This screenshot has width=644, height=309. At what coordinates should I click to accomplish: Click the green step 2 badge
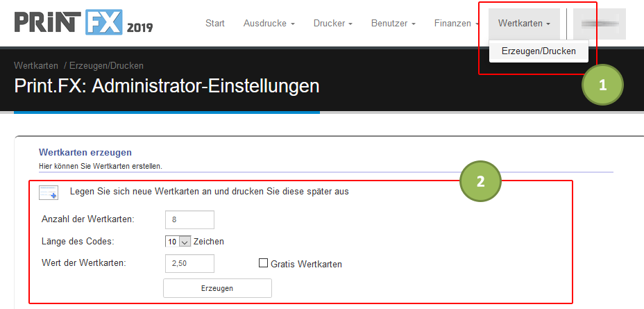[x=480, y=181]
